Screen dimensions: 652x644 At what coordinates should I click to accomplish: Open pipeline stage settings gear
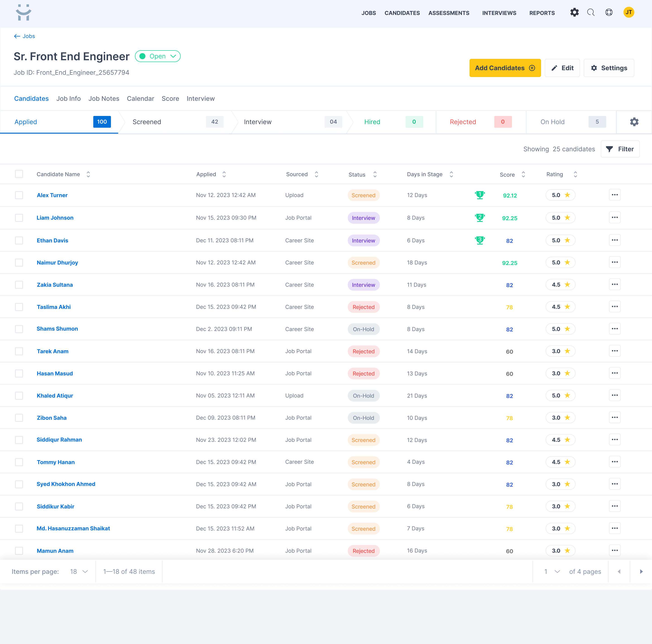pyautogui.click(x=634, y=122)
